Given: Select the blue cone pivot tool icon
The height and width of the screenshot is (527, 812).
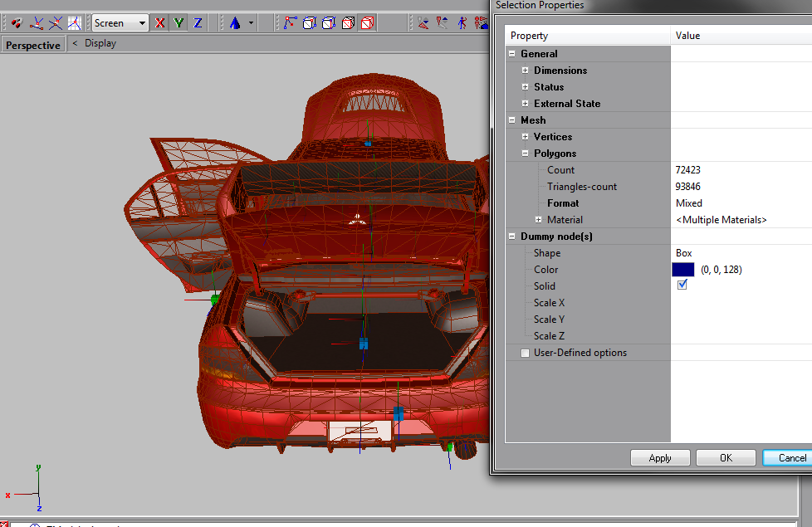Looking at the screenshot, I should click(235, 23).
